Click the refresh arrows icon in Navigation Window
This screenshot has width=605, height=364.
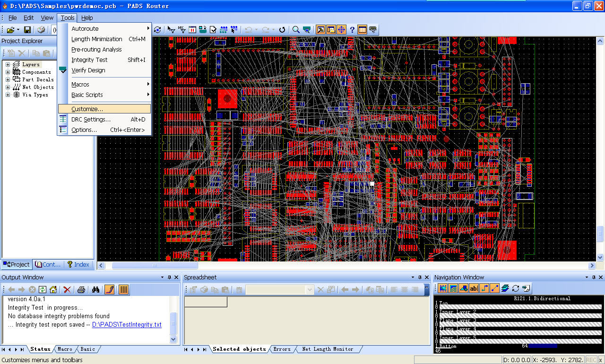(516, 288)
